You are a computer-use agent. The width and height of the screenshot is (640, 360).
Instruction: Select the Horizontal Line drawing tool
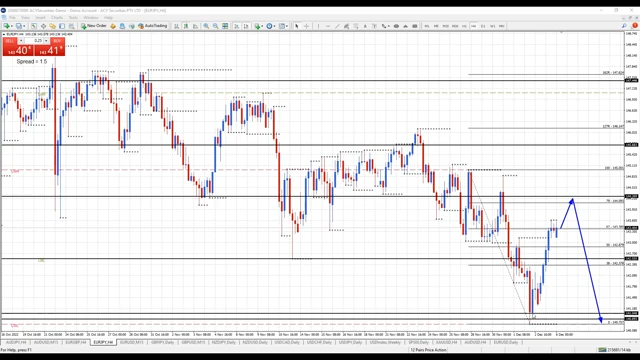point(328,26)
